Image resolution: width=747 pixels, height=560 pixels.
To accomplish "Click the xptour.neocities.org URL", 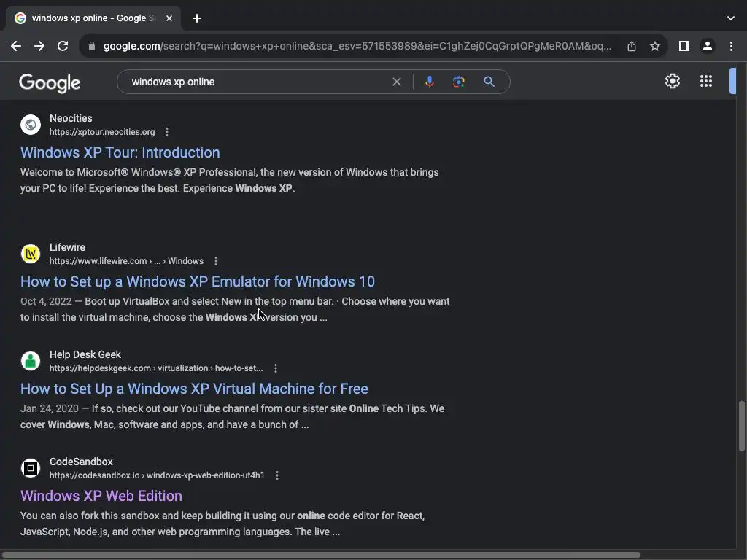I will pos(102,132).
